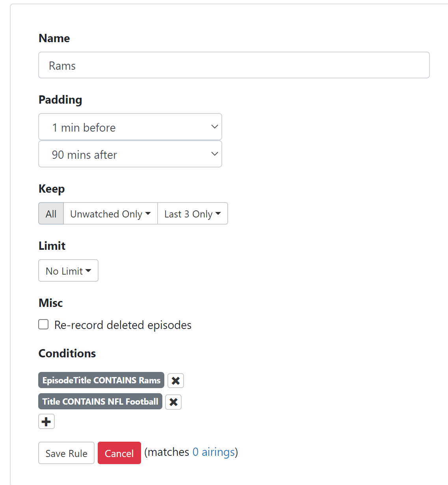Cancel editing the rule

coord(119,453)
